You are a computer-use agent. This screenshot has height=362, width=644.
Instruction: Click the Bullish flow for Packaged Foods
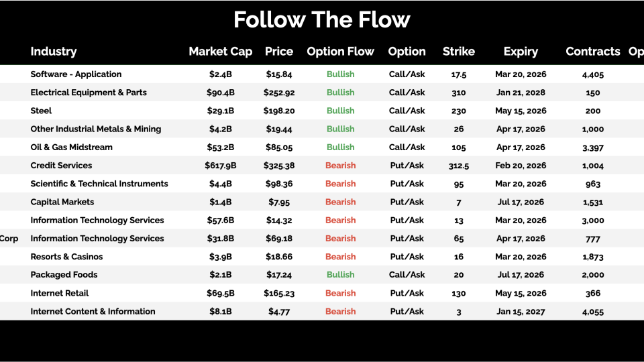click(340, 275)
